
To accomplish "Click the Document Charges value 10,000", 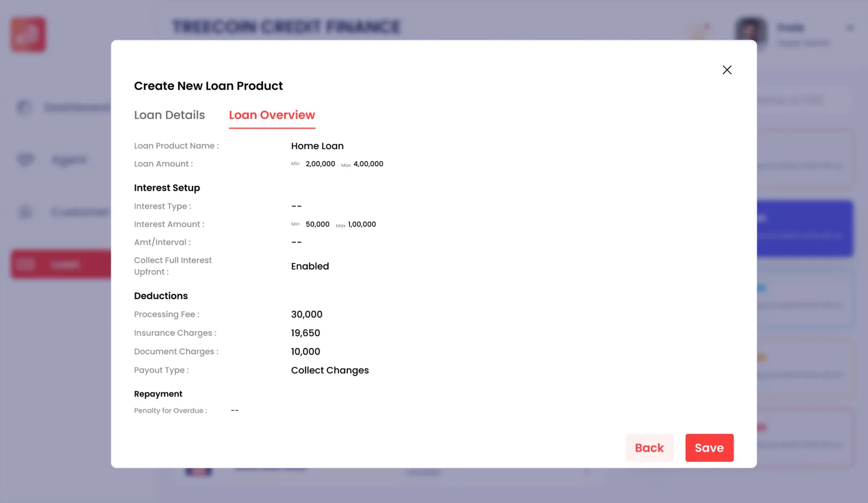I will click(305, 351).
